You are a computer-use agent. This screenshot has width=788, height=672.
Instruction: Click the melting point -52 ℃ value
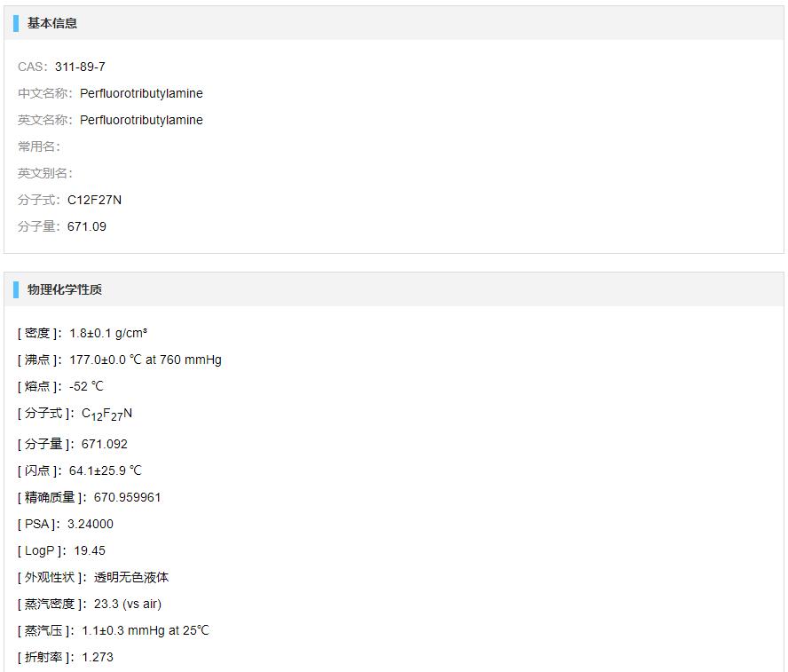tap(86, 386)
